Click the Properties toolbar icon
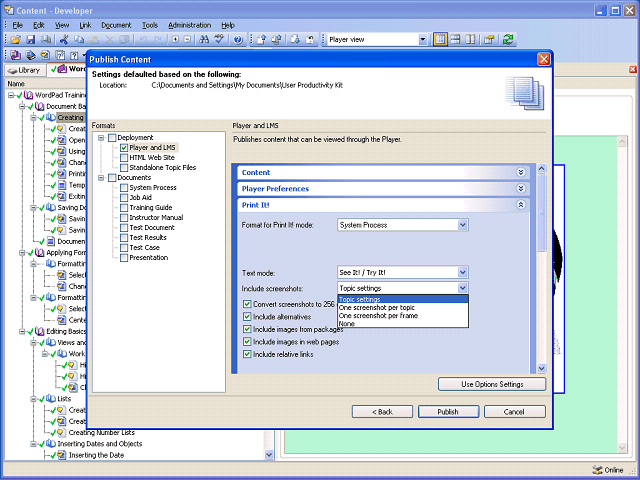The height and width of the screenshot is (480, 640). [489, 40]
